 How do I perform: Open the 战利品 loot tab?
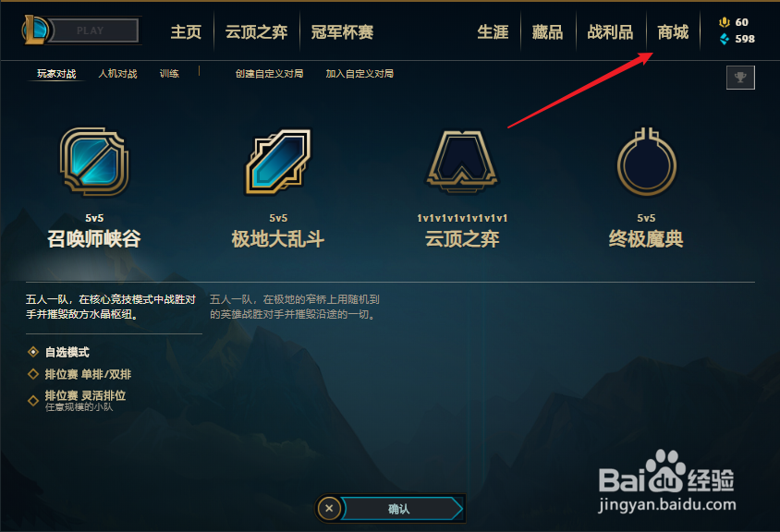pyautogui.click(x=610, y=32)
